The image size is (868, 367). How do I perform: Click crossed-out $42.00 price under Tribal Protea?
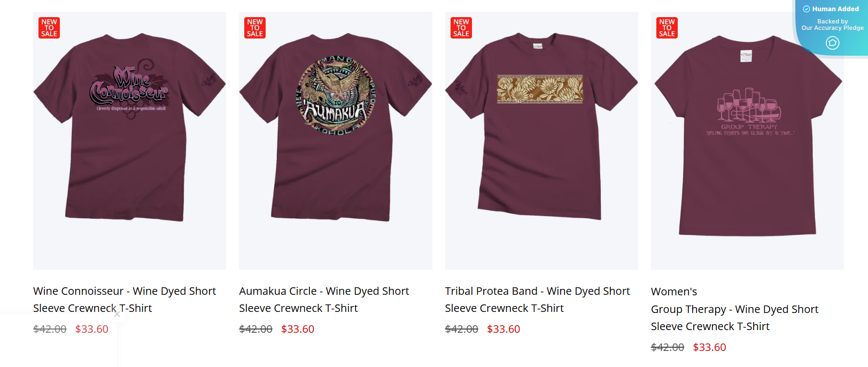[x=462, y=329]
